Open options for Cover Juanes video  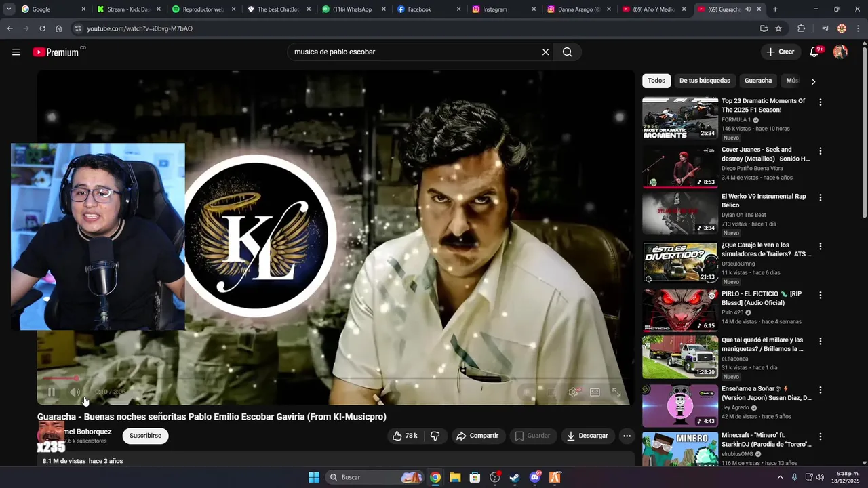(821, 151)
